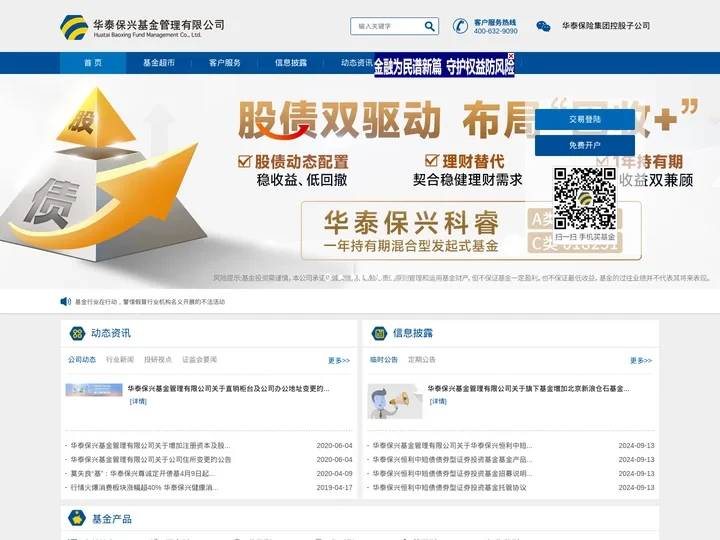Viewport: 720px width, 540px height.
Task: Click the notice text 基金行业在行动
Action: (150, 302)
